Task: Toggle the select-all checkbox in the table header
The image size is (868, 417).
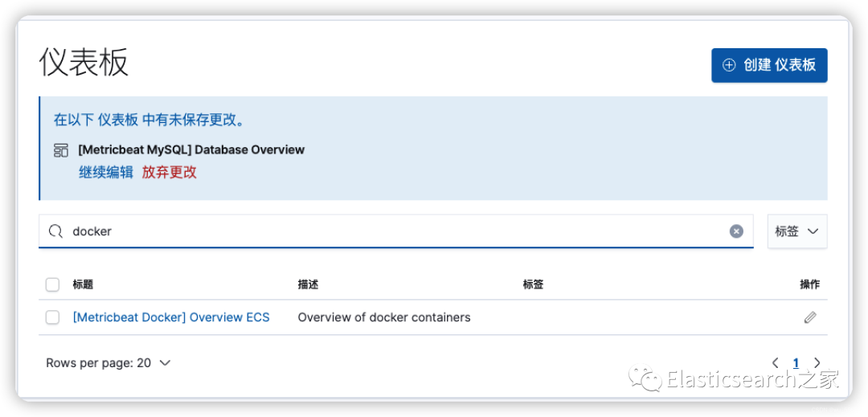Action: tap(52, 284)
